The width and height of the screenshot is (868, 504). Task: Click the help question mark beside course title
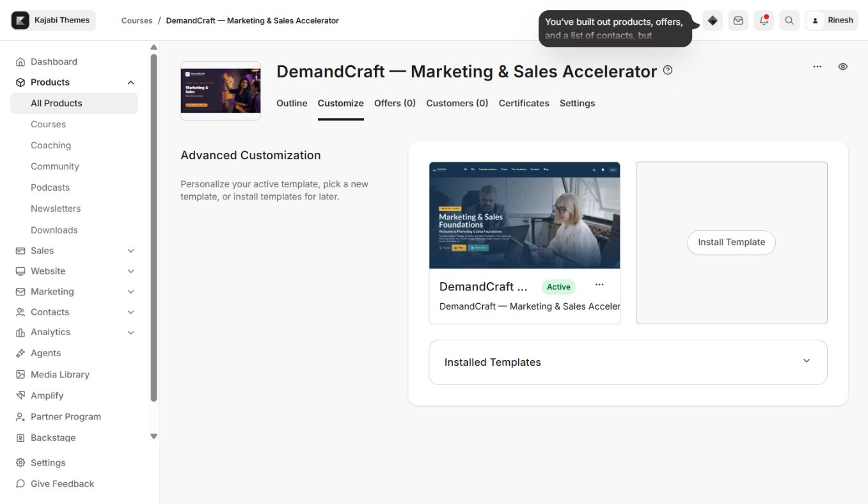[x=668, y=70]
